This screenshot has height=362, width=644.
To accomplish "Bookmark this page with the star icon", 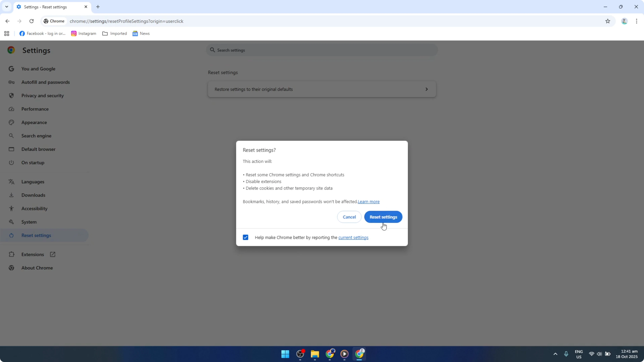I will point(608,21).
